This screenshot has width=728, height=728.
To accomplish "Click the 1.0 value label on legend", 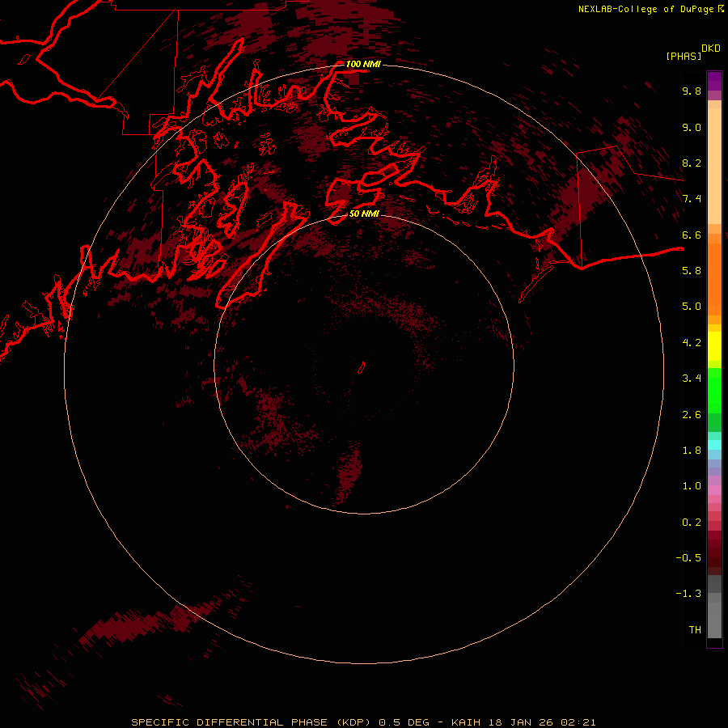I will pos(691,486).
